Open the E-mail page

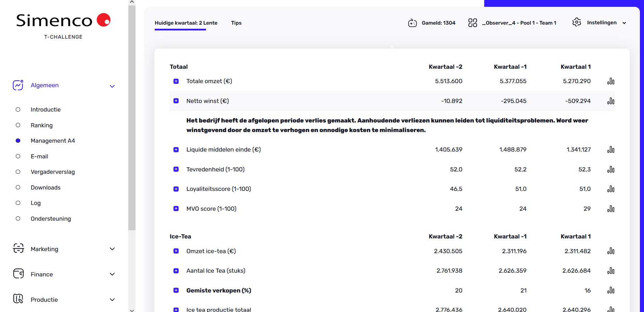pyautogui.click(x=39, y=156)
